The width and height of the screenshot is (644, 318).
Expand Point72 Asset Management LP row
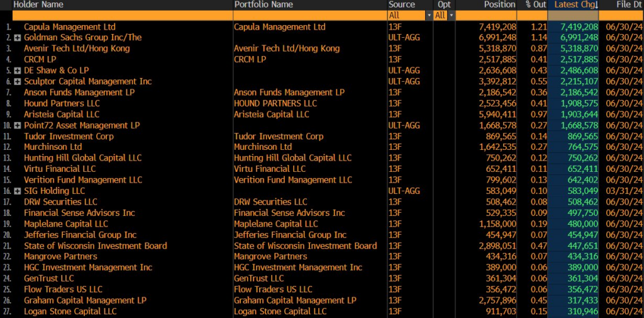click(x=18, y=125)
